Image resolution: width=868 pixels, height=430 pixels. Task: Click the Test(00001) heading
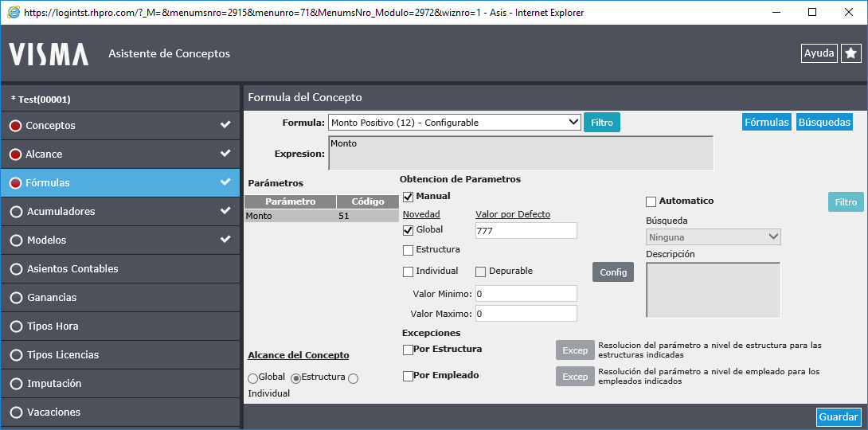(x=41, y=100)
